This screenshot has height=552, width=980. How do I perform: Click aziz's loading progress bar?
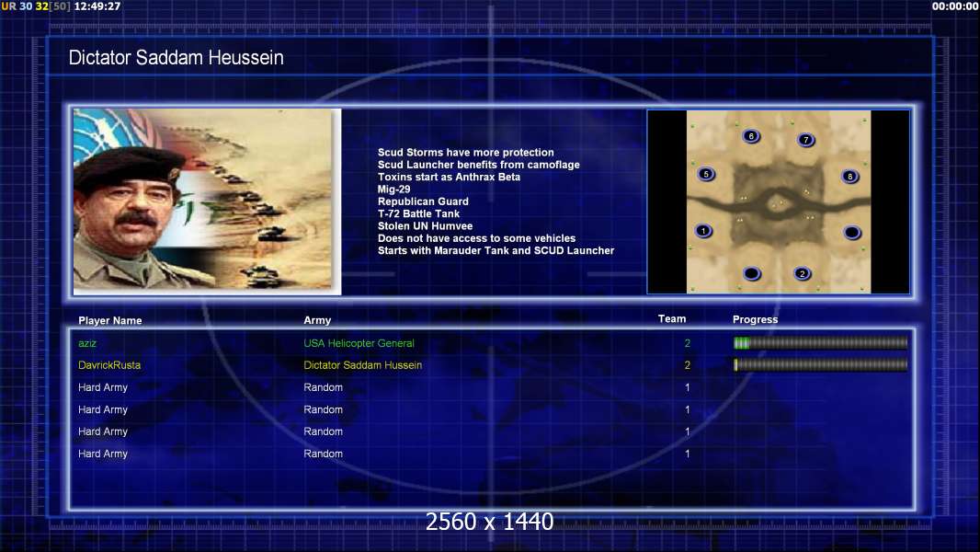tap(821, 342)
